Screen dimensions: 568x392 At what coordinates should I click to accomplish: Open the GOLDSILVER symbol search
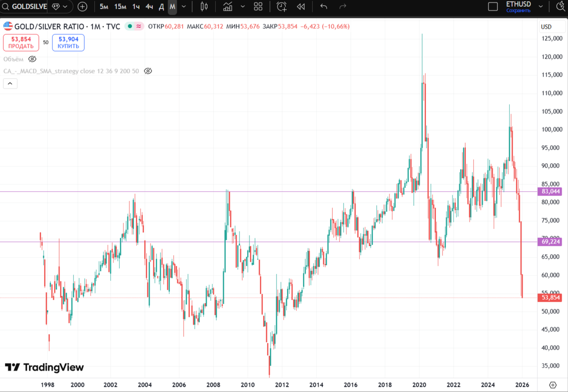coord(25,7)
